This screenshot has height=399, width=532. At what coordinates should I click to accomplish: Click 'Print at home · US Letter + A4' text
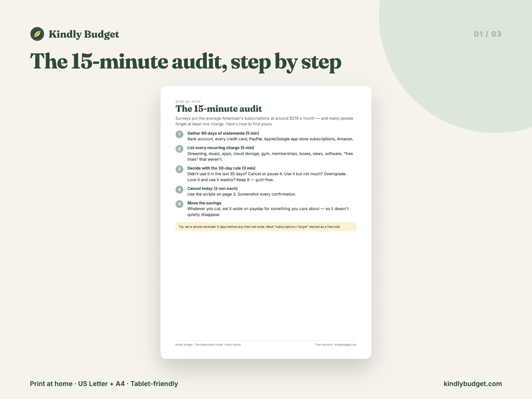104,384
